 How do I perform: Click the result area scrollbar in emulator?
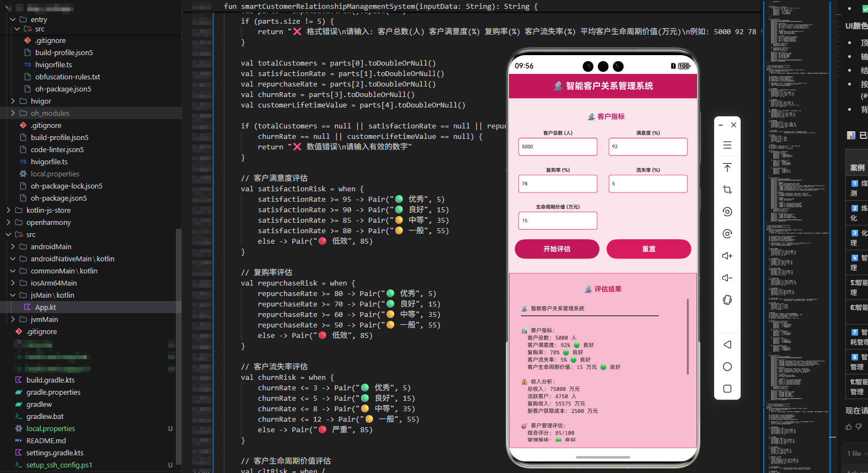(x=688, y=337)
